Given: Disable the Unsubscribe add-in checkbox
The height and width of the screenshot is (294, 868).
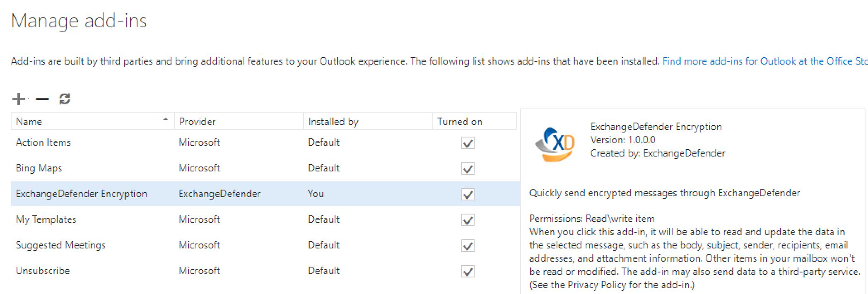Looking at the screenshot, I should [x=468, y=272].
